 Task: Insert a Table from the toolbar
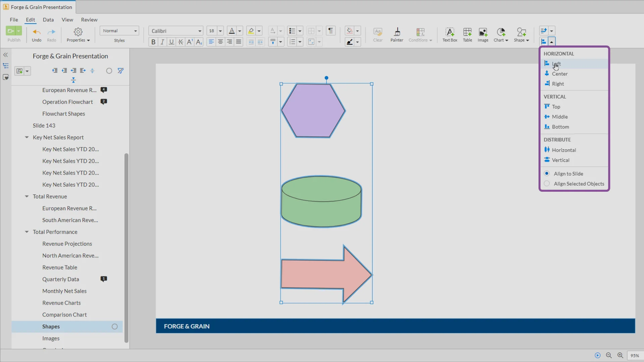(467, 33)
